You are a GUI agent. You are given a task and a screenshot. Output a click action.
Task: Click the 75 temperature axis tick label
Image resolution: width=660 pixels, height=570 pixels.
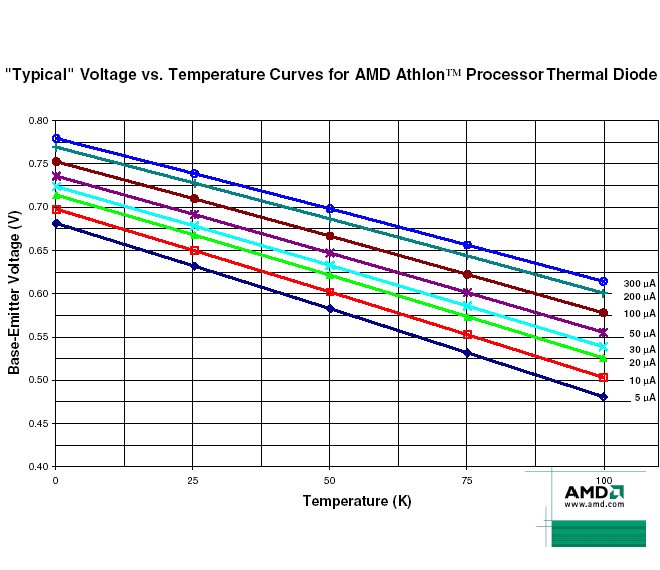coord(467,481)
